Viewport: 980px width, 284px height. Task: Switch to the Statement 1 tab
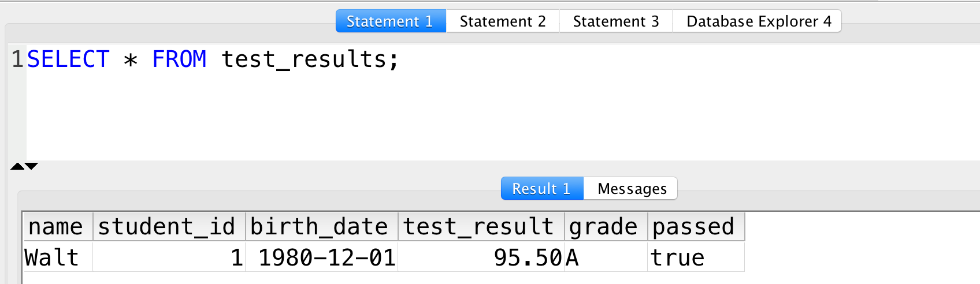tap(391, 21)
